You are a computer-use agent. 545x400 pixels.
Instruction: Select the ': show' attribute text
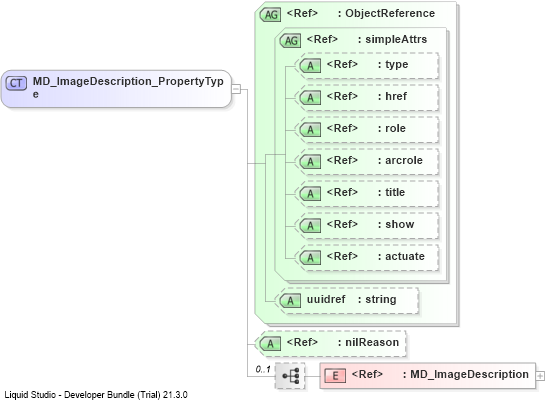[396, 224]
